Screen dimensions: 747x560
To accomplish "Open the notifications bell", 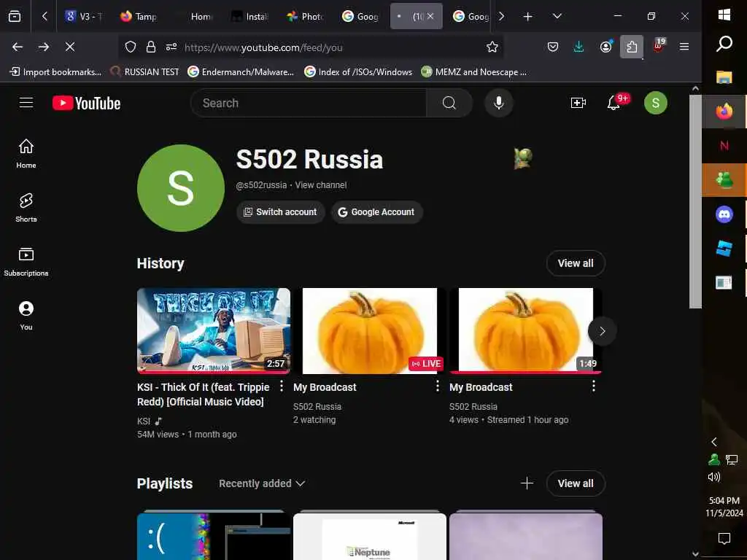I will [614, 103].
